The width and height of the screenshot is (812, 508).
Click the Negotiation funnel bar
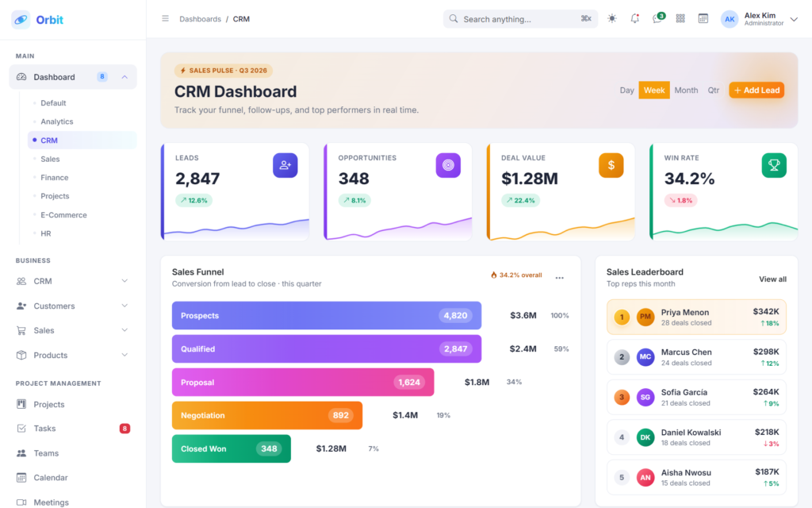pos(267,415)
